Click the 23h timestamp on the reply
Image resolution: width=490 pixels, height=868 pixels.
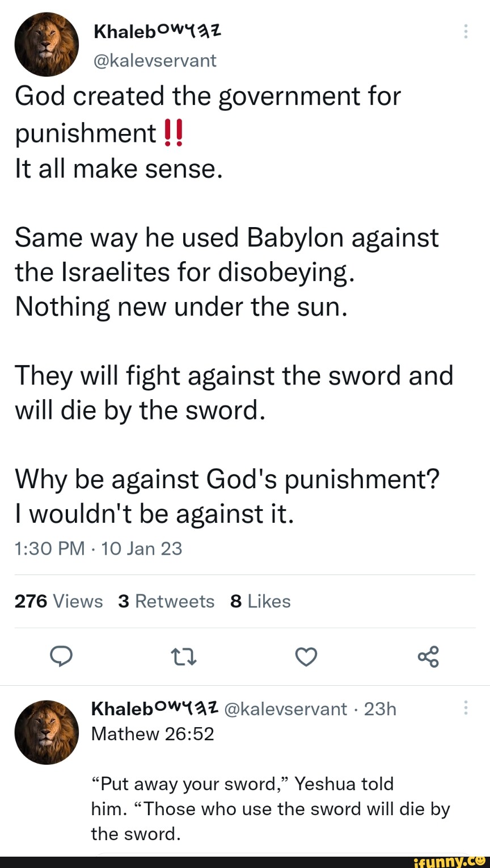pyautogui.click(x=380, y=709)
